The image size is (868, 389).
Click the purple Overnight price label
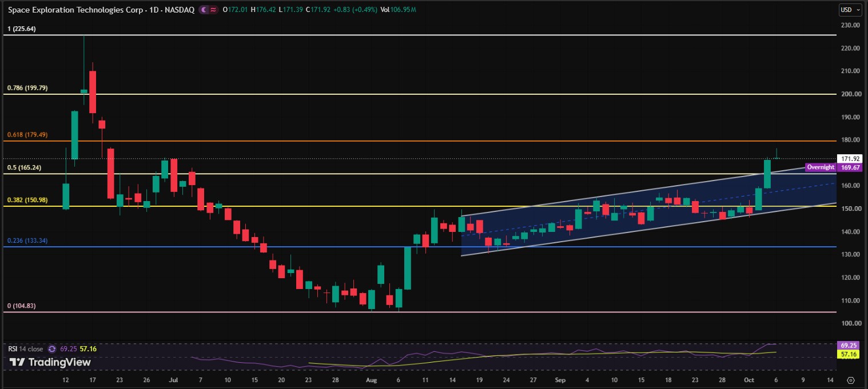(821, 167)
